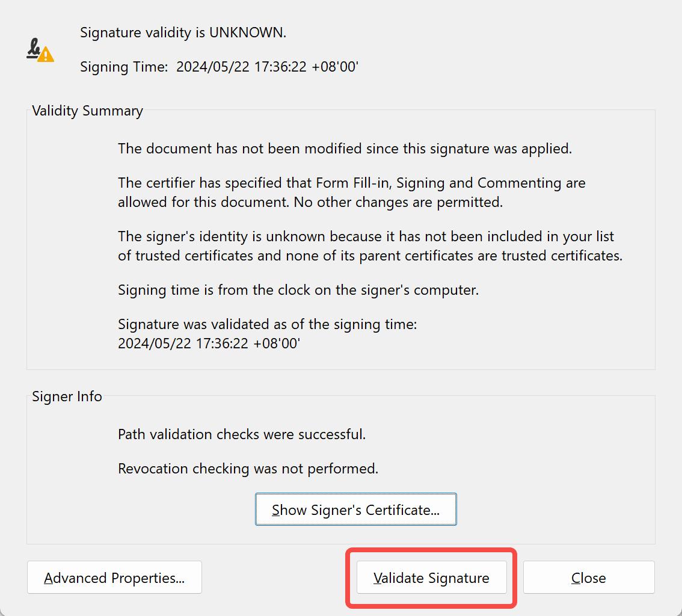The width and height of the screenshot is (682, 616).
Task: Click the "Signature validity is UNKNOWN" heading
Action: 183,32
